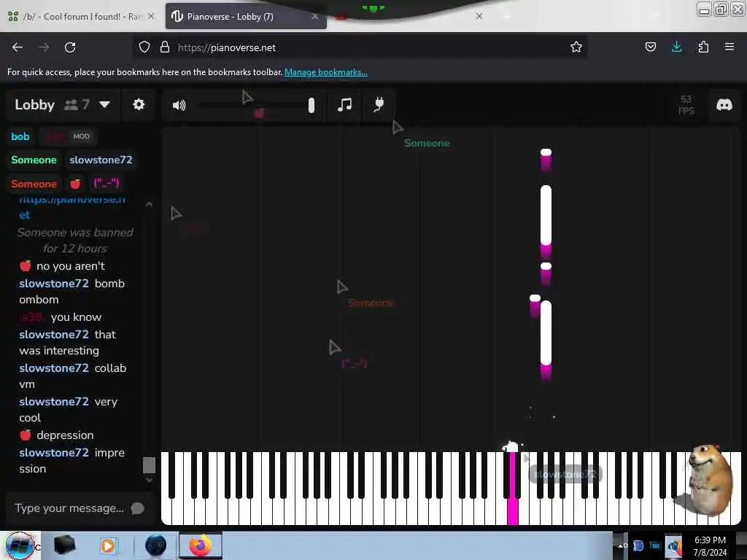
Task: Set the volume slider handle
Action: [x=311, y=105]
